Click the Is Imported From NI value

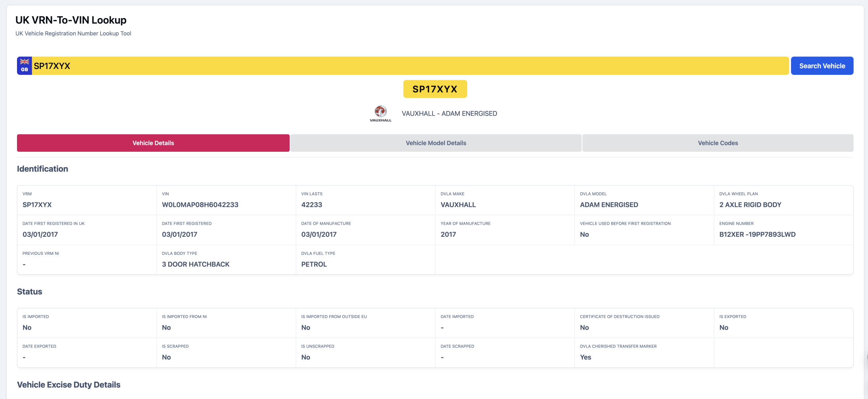[166, 328]
